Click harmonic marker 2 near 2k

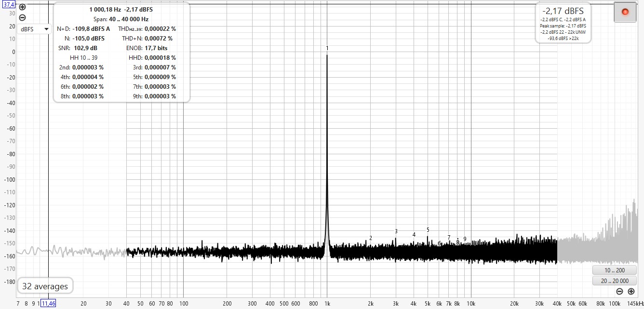coord(371,238)
